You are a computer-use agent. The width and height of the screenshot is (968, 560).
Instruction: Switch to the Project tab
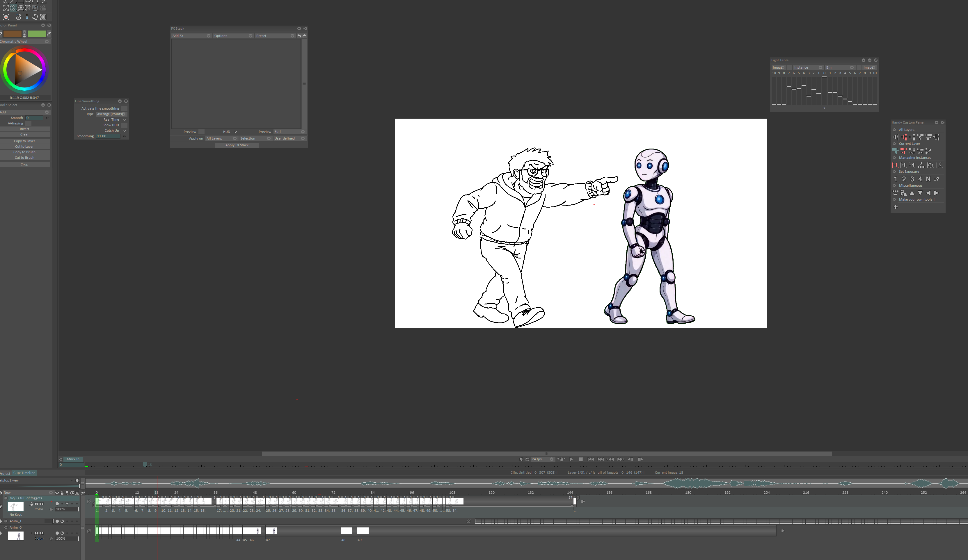pyautogui.click(x=5, y=473)
